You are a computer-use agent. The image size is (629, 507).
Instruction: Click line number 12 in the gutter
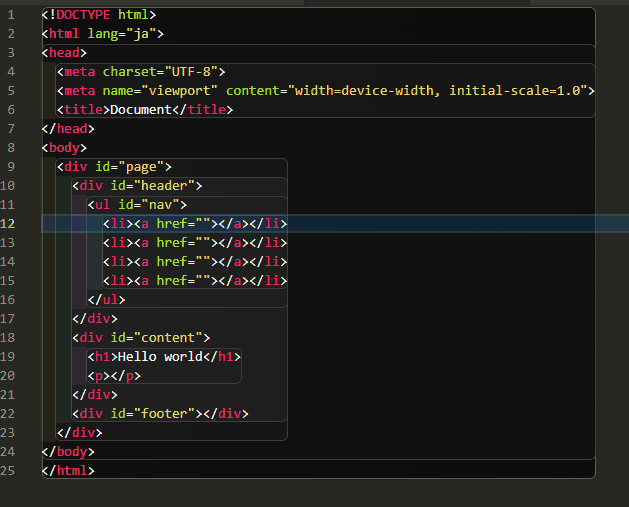pos(9,223)
